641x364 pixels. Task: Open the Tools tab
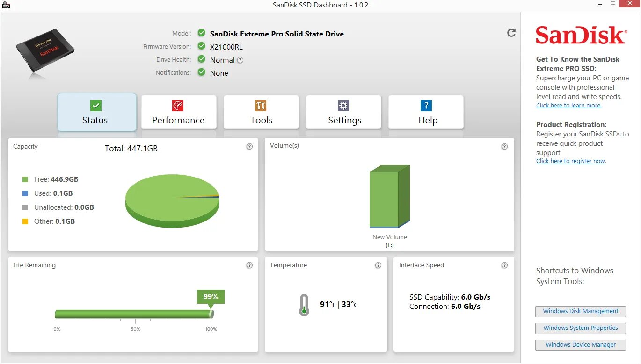point(261,112)
